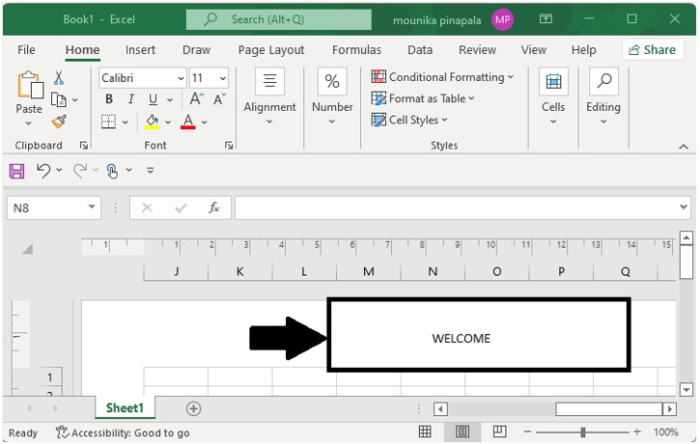The width and height of the screenshot is (700, 444).
Task: Open Format as Table gallery
Action: [x=423, y=98]
